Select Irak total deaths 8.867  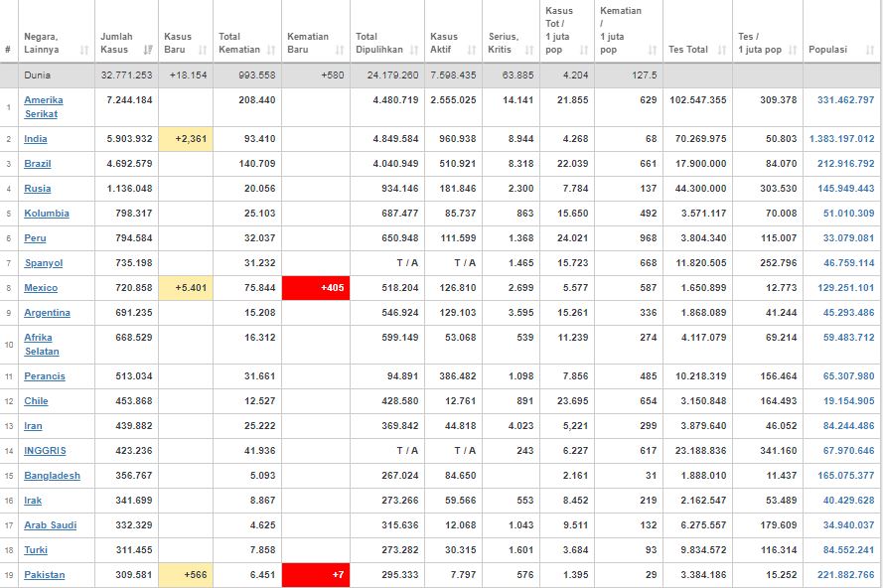tap(263, 500)
